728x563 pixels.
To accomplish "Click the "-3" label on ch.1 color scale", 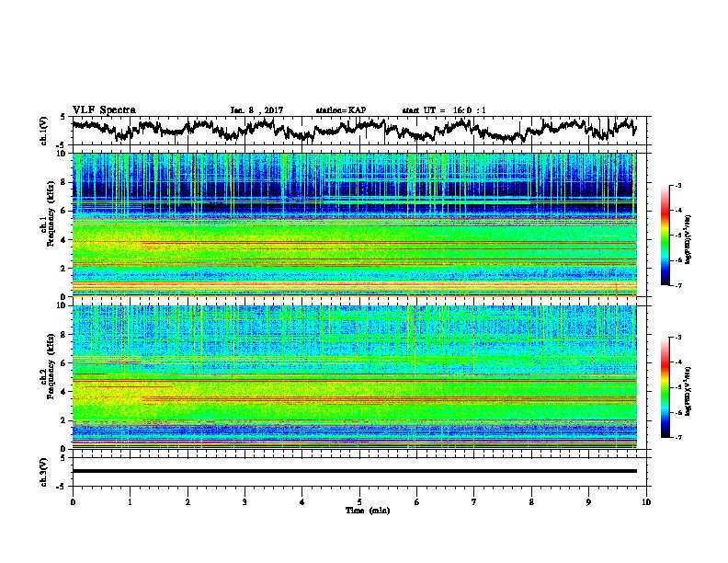I will [x=677, y=186].
